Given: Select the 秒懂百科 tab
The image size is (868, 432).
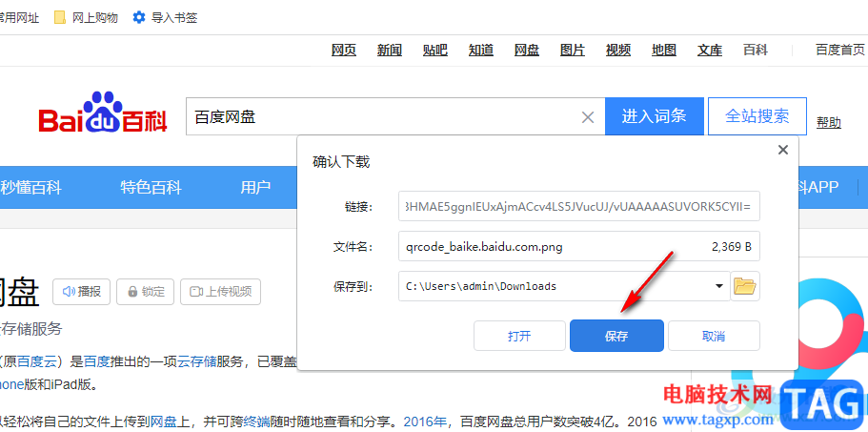Looking at the screenshot, I should click(x=30, y=187).
